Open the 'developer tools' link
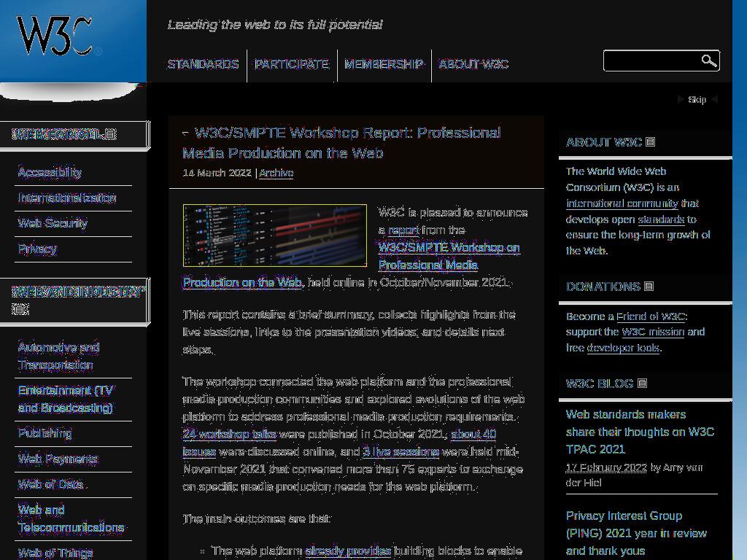Image resolution: width=747 pixels, height=560 pixels. (623, 348)
